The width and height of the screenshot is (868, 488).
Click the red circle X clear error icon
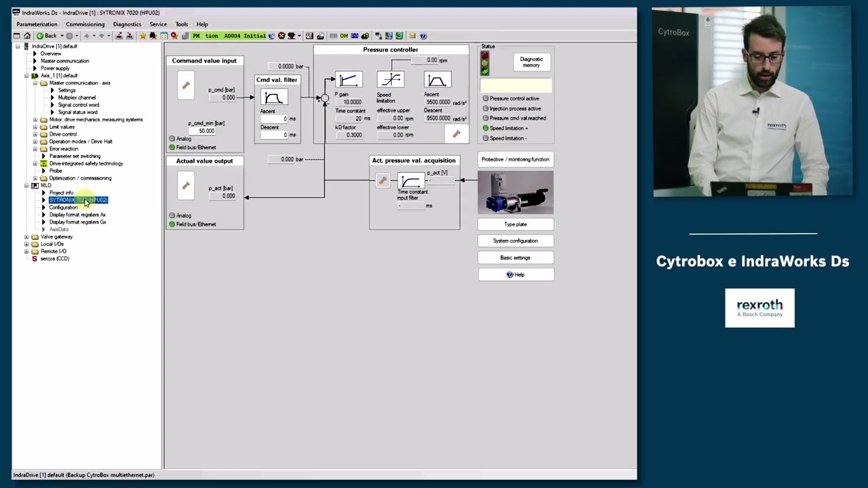(x=281, y=35)
